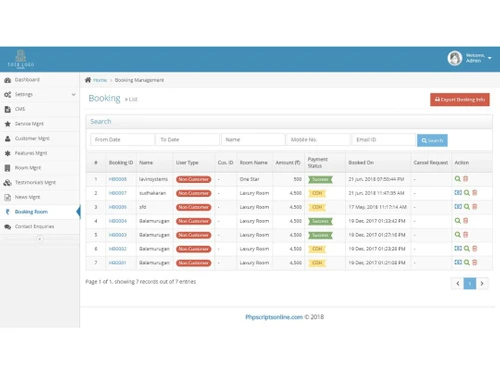This screenshot has height=375, width=500.
Task: Click the Testimonials Mgmt cubes icon
Action: [x=7, y=183]
